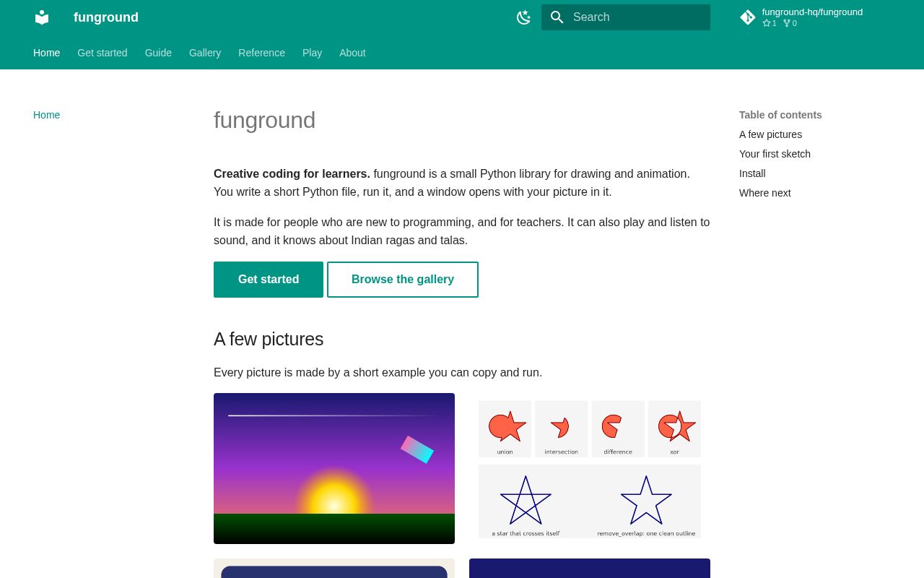Toggle dark mode with the moon icon
Viewport: 924px width, 578px height.
coord(524,17)
